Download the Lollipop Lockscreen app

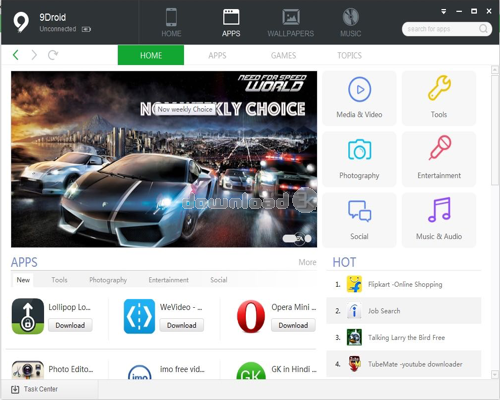coord(70,325)
